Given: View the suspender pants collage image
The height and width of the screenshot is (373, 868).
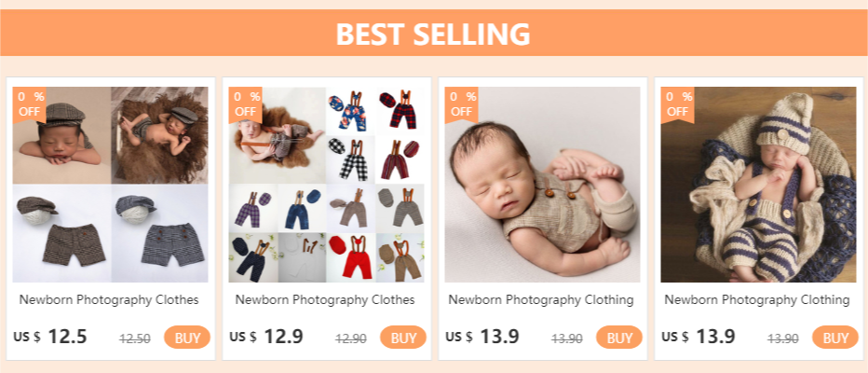Looking at the screenshot, I should 327,185.
